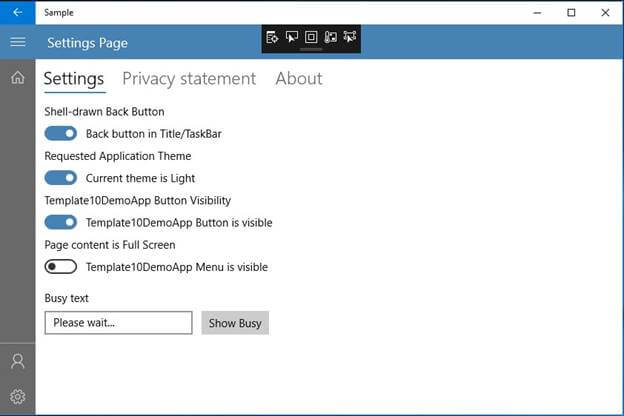Click Shell-drawn Back Button label
The height and width of the screenshot is (416, 624).
(104, 112)
